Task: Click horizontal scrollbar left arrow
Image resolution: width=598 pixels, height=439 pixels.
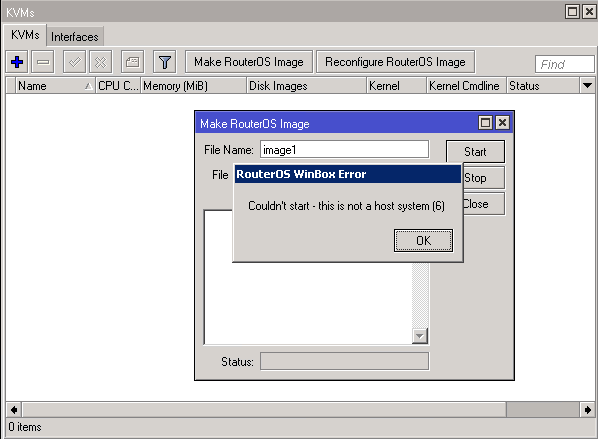Action: pos(14,410)
